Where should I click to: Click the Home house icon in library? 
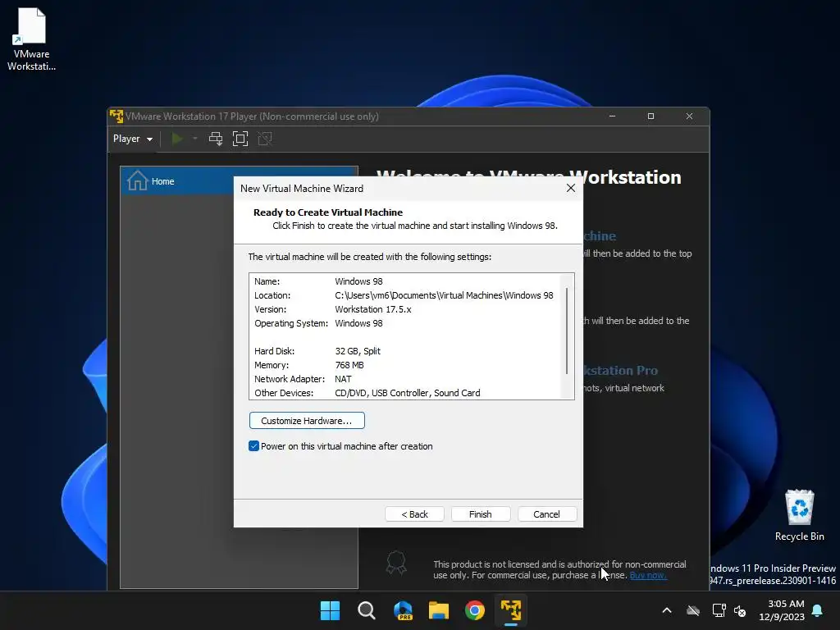137,180
